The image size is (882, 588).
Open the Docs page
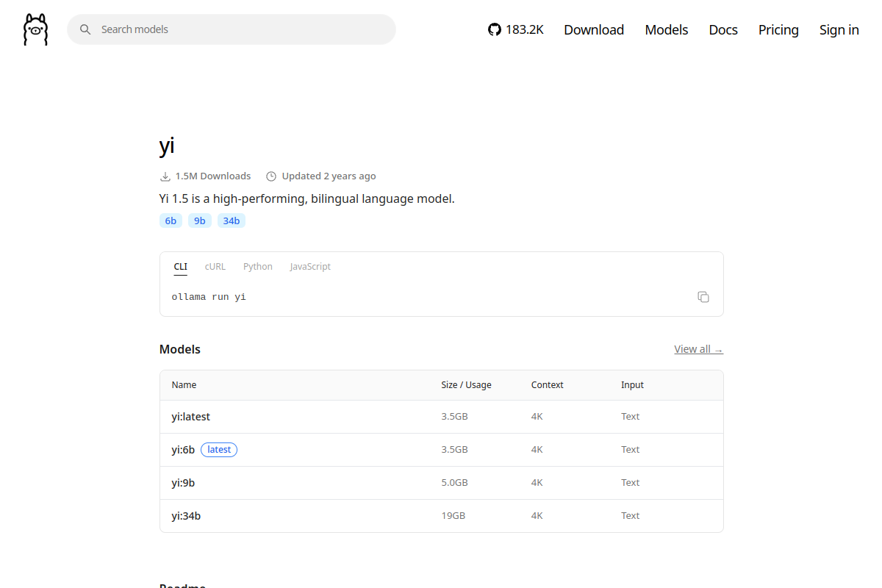[723, 29]
